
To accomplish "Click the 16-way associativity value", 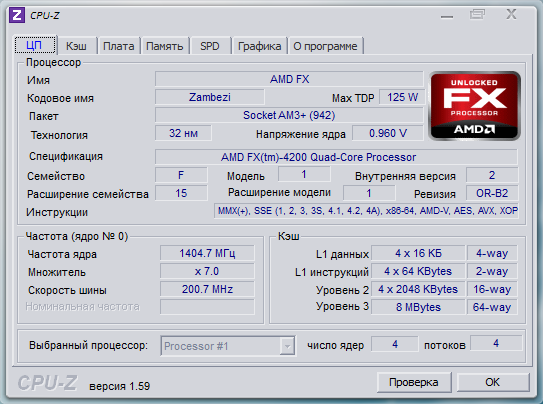I will pos(492,289).
